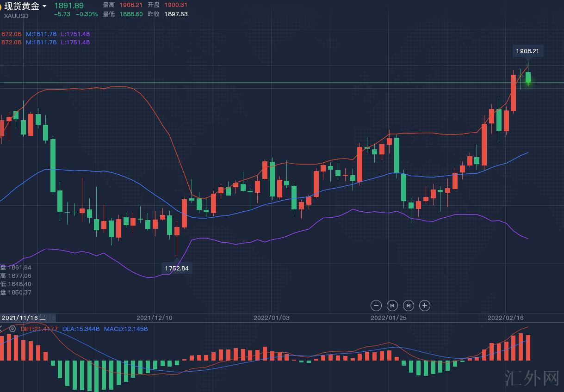Close the MACD indicator panel
Image resolution: width=564 pixels, height=392 pixels.
pos(1,329)
